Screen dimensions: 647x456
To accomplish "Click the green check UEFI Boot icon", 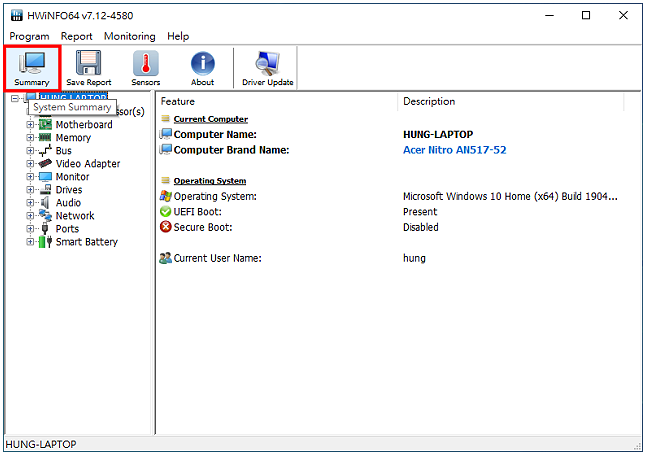I will point(165,212).
